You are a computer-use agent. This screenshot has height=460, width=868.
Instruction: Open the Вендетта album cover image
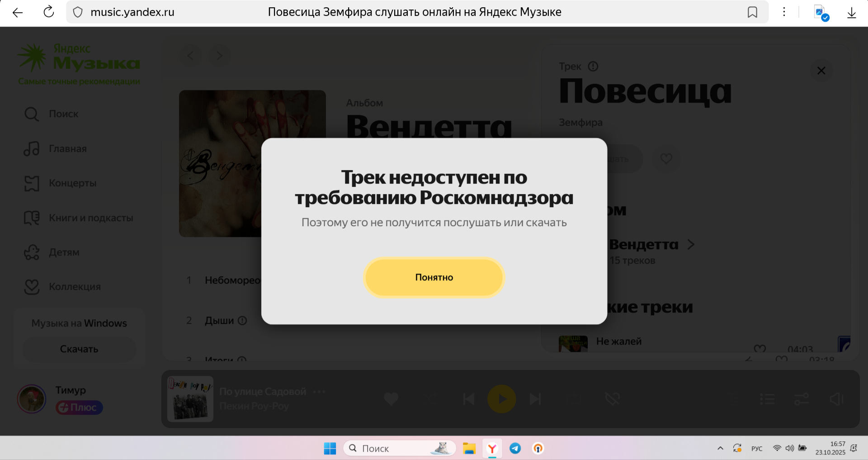220,163
